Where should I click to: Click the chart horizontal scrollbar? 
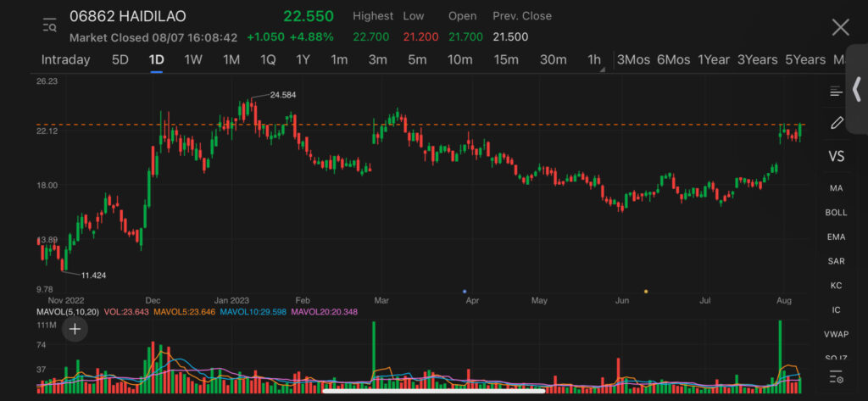tap(434, 391)
